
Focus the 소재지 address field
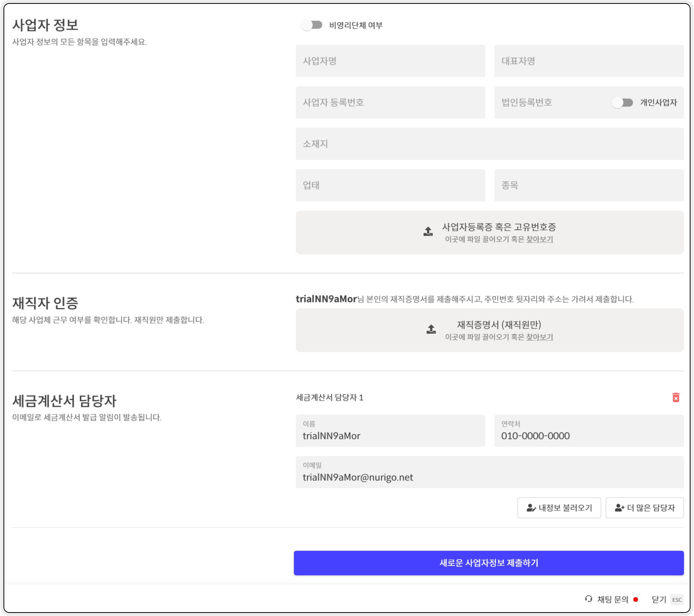[489, 144]
